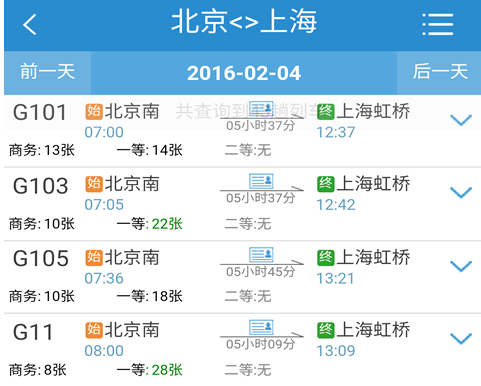481x386 pixels.
Task: Tap the ID card icon for G105
Action: point(261,255)
